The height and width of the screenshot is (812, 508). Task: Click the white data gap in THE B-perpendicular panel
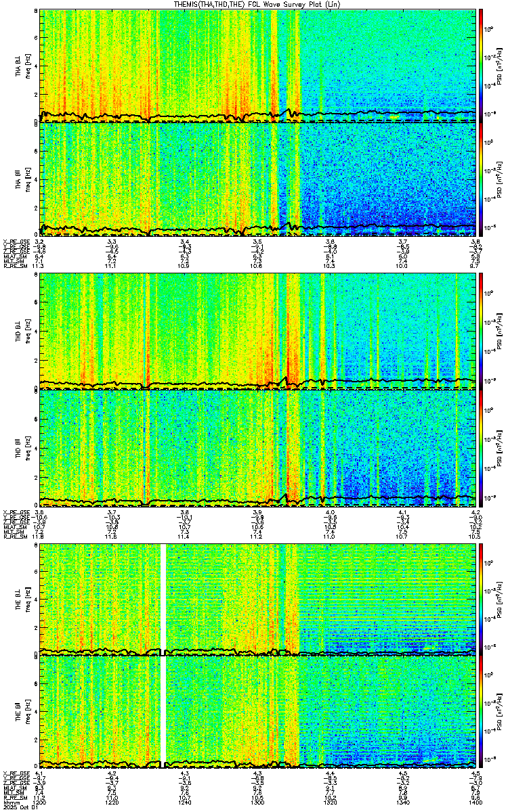pyautogui.click(x=163, y=599)
